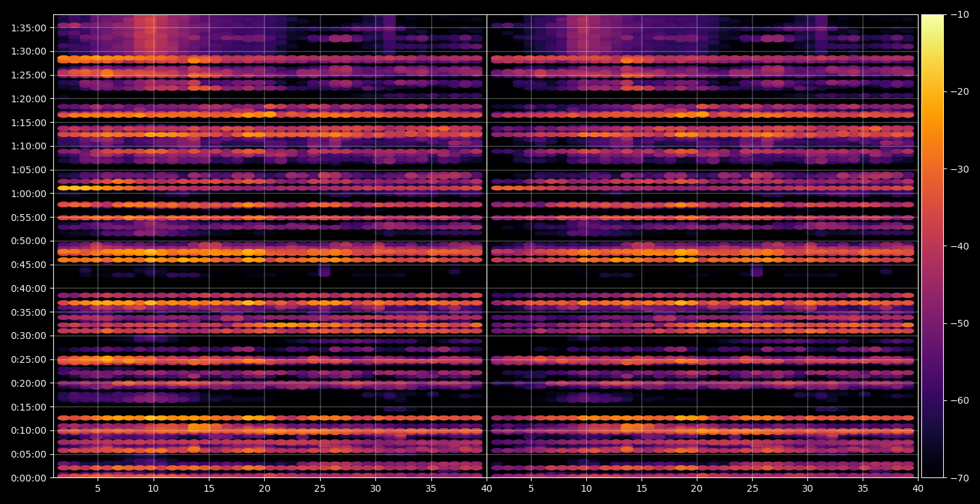Click the 0:50:00 time axis label

[x=29, y=241]
